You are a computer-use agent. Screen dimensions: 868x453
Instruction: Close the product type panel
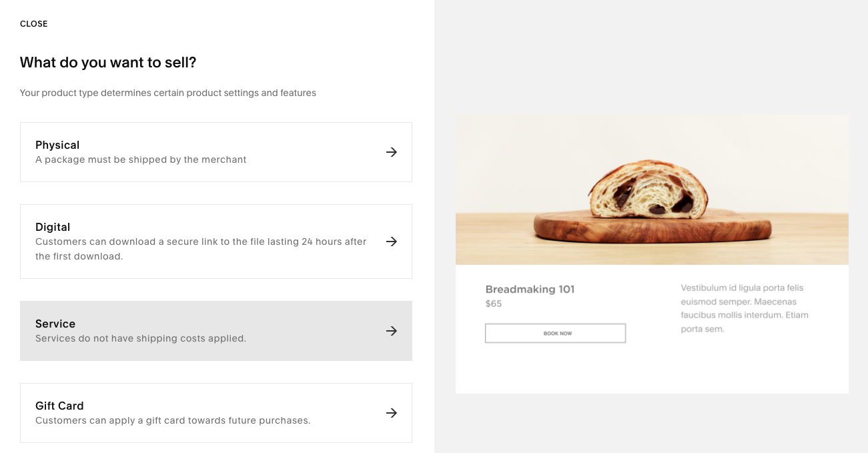(x=34, y=24)
